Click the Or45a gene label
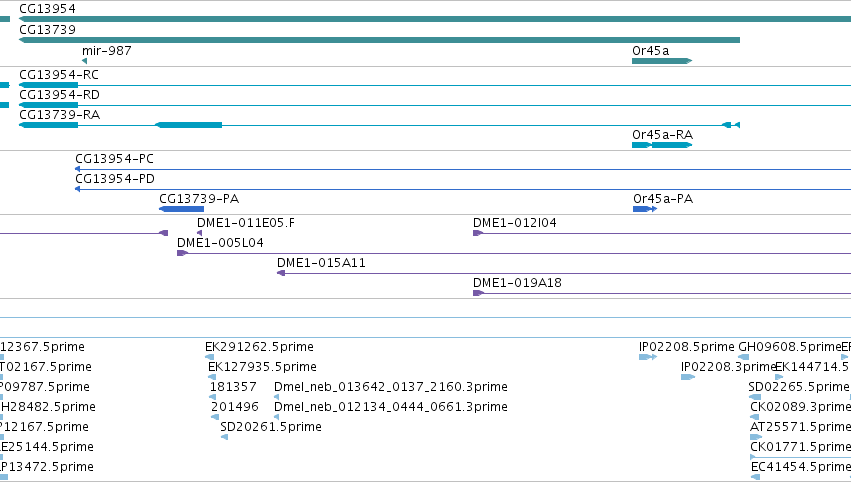The width and height of the screenshot is (851, 482). coord(651,50)
